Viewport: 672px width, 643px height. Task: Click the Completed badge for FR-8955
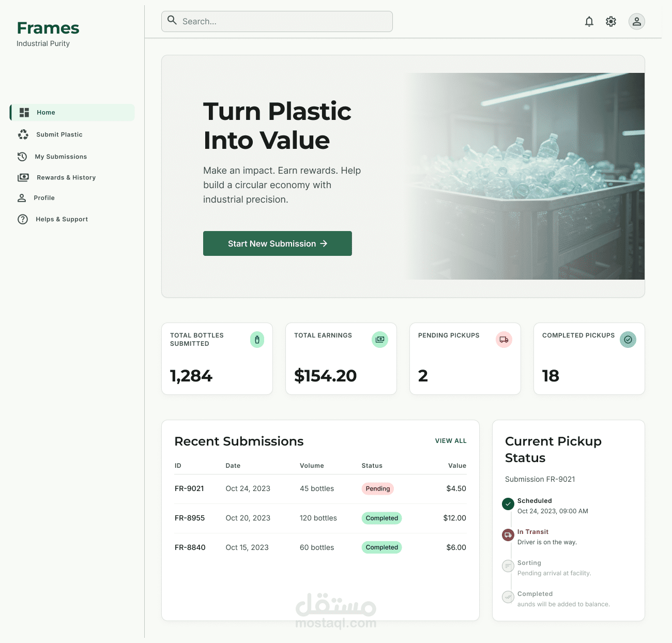tap(382, 518)
